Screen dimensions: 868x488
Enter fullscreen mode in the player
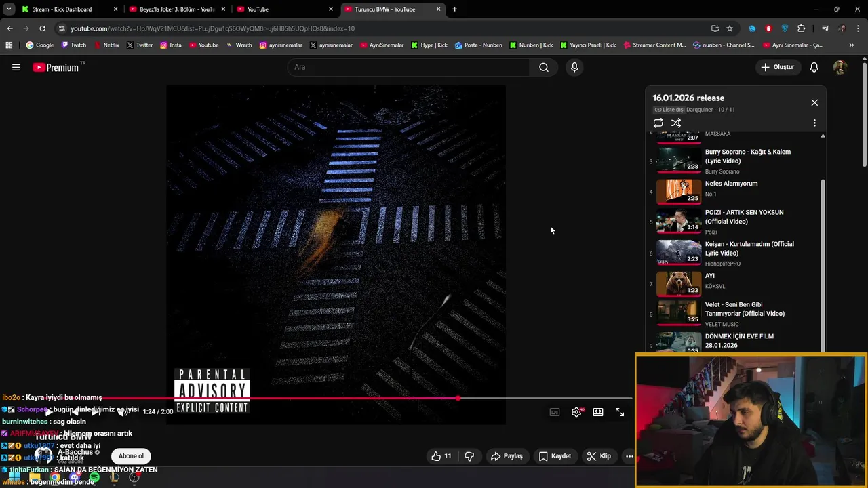point(620,412)
